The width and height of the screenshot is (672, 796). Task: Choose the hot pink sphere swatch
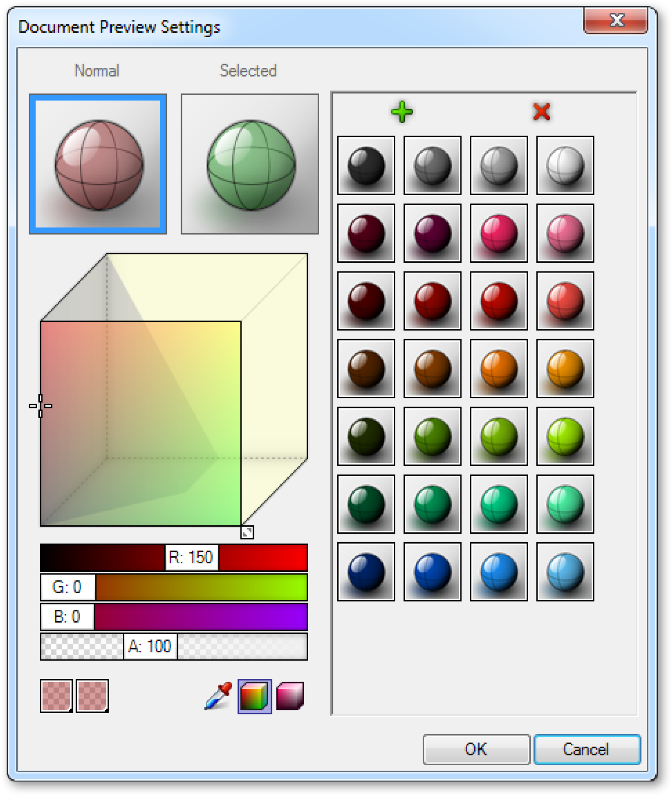point(498,233)
